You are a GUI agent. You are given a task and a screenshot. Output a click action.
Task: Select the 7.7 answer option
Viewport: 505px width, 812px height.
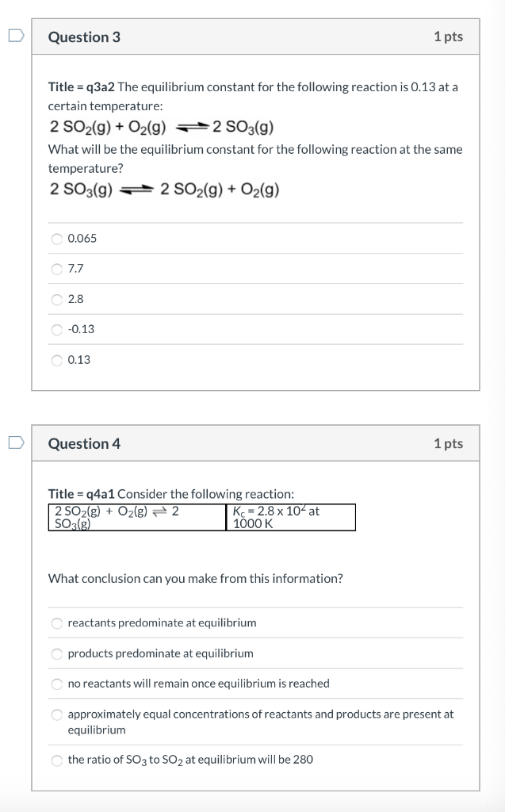pos(56,269)
